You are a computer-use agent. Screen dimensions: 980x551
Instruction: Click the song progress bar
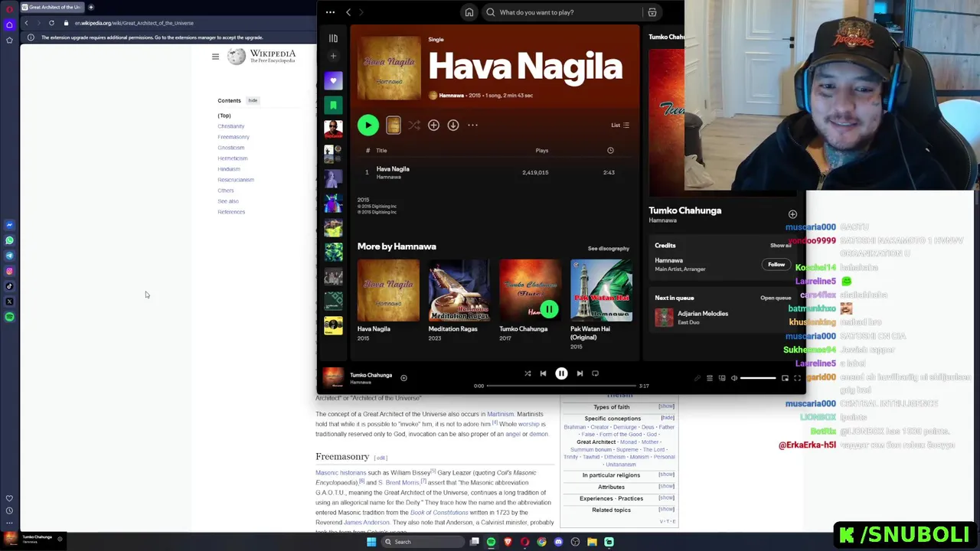(561, 386)
